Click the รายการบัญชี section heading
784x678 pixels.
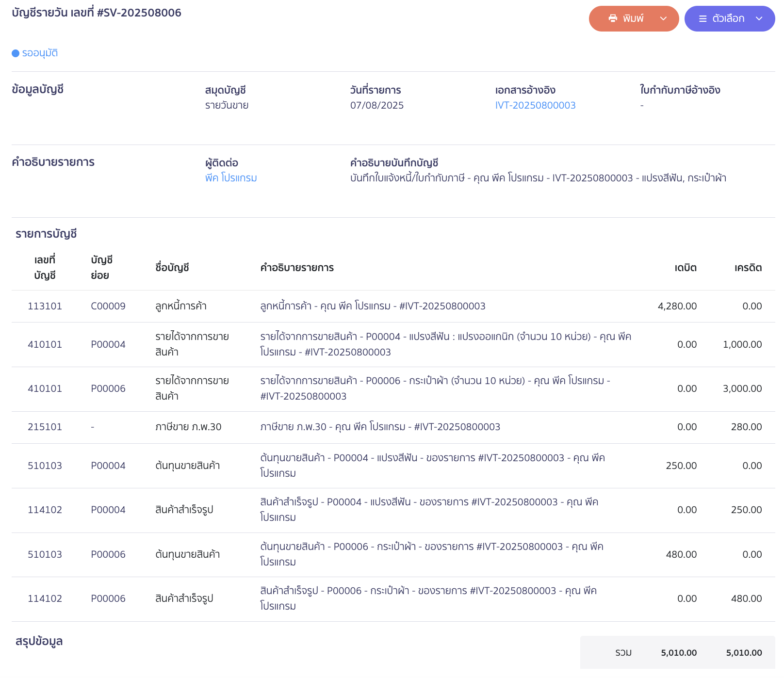[x=46, y=234]
